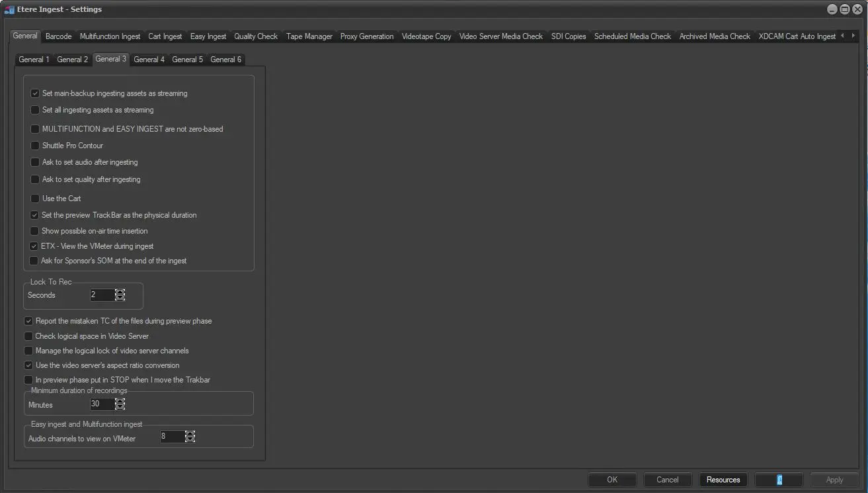Image resolution: width=868 pixels, height=493 pixels.
Task: Increase Lock To Rec seconds with up arrow
Action: (120, 292)
